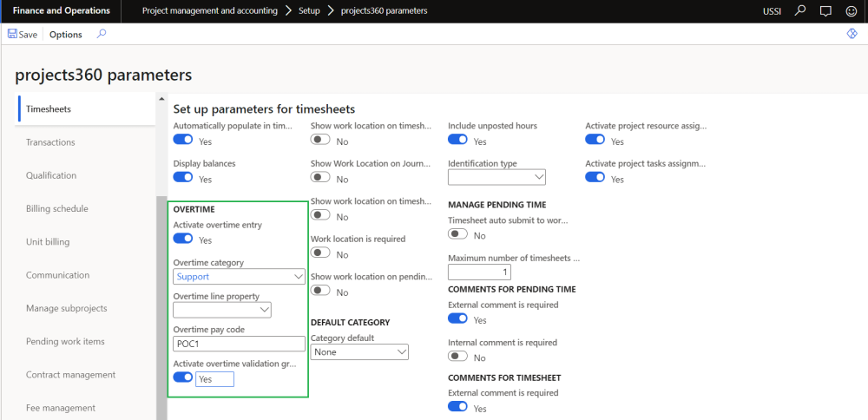The image size is (868, 420).
Task: Disable the Display balances toggle
Action: point(183,178)
